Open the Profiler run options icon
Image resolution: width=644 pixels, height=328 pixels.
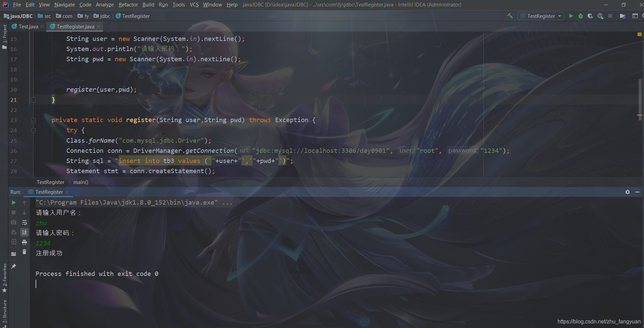tap(600, 16)
